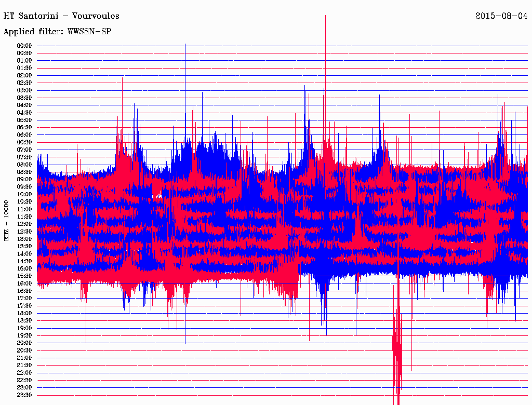Click the '02:00' time label
This screenshot has width=532, height=405.
coord(24,76)
